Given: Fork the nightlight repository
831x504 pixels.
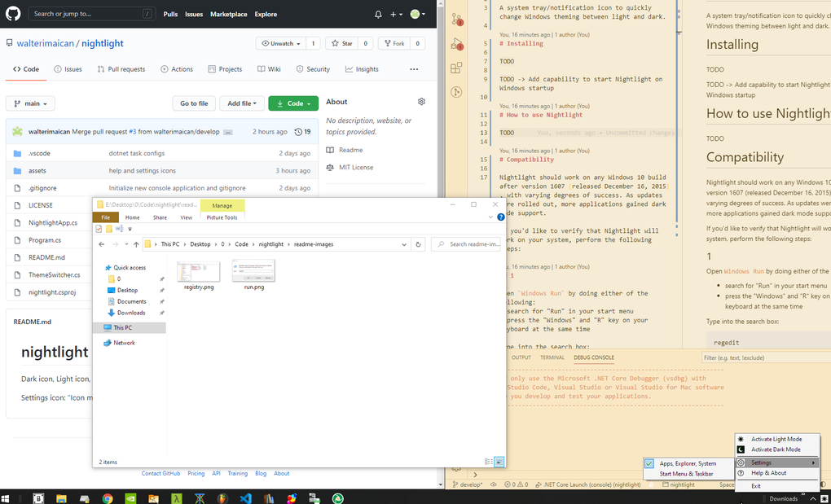Looking at the screenshot, I should (x=394, y=43).
